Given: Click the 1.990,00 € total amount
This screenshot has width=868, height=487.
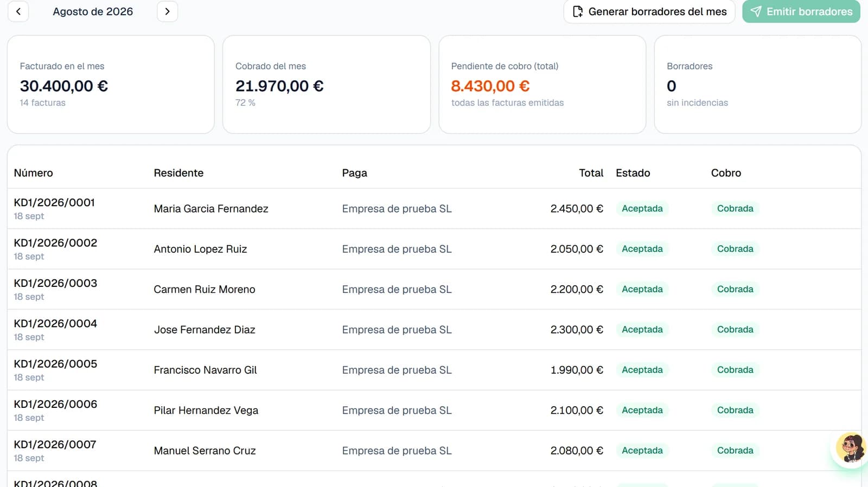Looking at the screenshot, I should (x=577, y=370).
